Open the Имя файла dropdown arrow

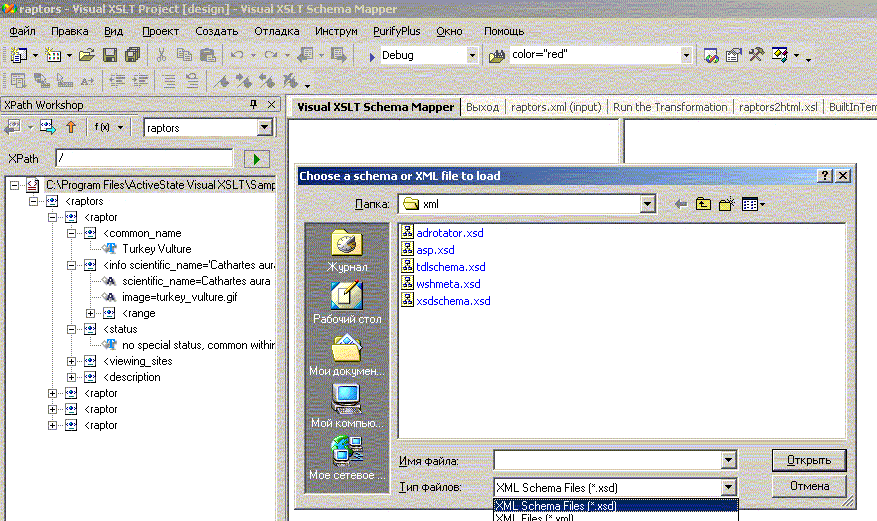click(x=728, y=461)
